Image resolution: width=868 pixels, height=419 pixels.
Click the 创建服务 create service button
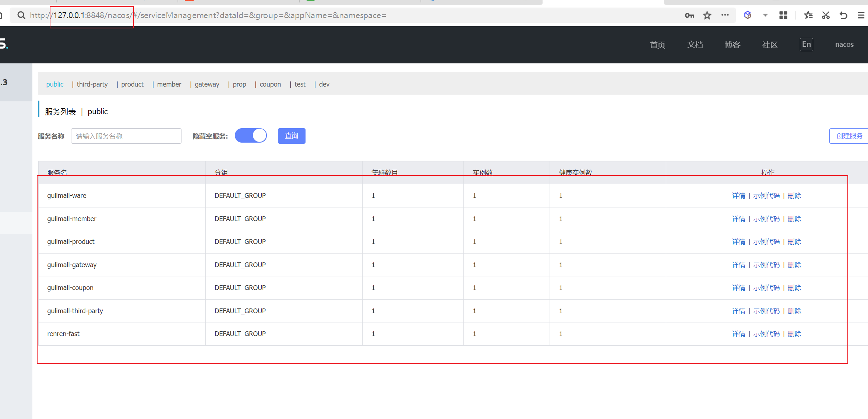[x=849, y=136]
